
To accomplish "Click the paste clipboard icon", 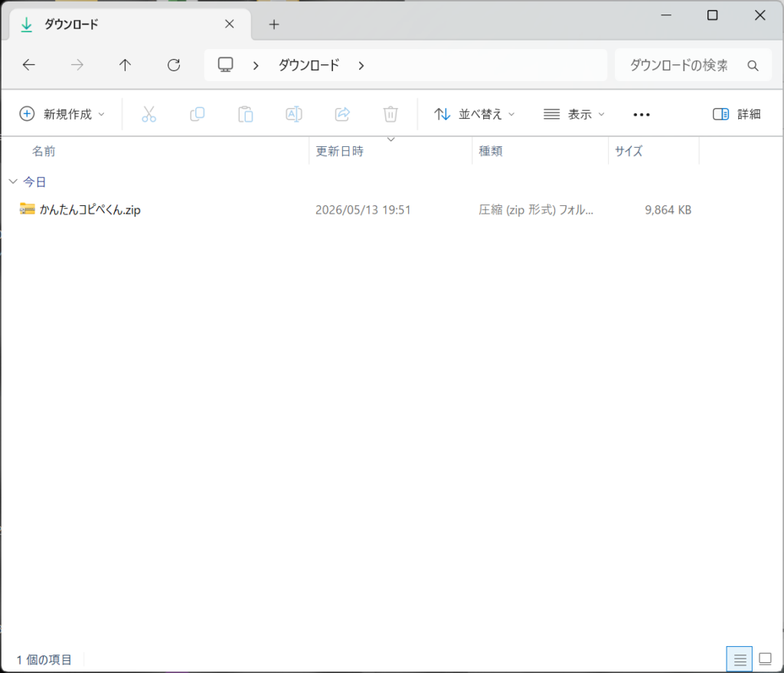I will [246, 115].
